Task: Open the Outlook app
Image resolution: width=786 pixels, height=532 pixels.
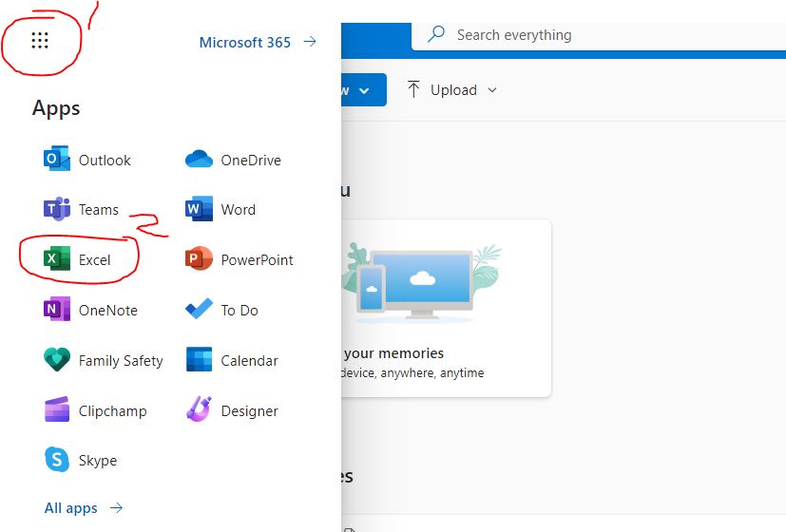Action: [x=87, y=160]
